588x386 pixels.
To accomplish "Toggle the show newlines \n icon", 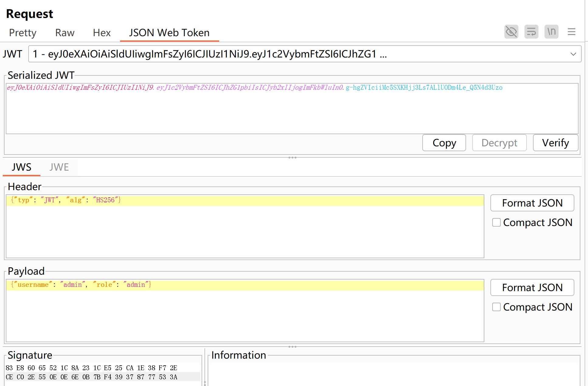I will pyautogui.click(x=551, y=32).
